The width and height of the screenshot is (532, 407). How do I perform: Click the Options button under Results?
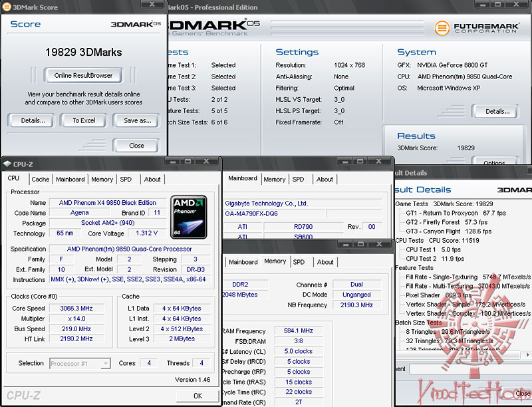click(494, 162)
